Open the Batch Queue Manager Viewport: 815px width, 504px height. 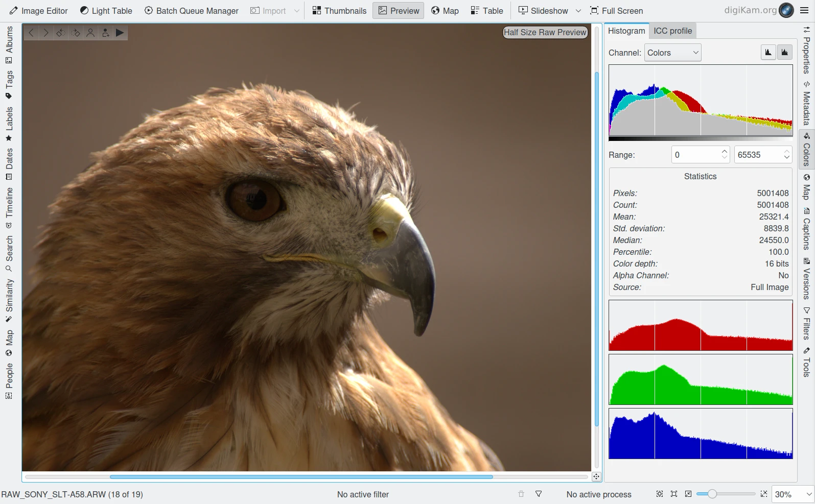(x=191, y=11)
